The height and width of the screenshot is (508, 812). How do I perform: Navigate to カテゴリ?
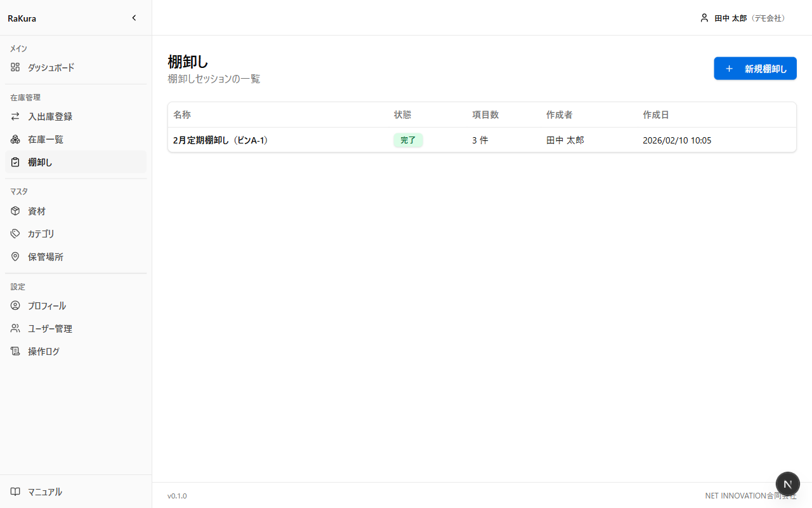[x=75, y=234]
